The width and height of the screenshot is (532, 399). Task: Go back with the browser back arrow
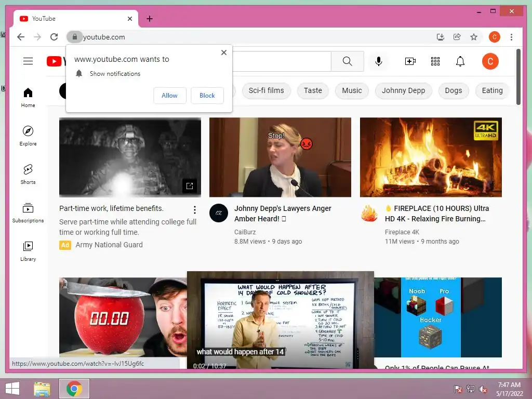(21, 37)
